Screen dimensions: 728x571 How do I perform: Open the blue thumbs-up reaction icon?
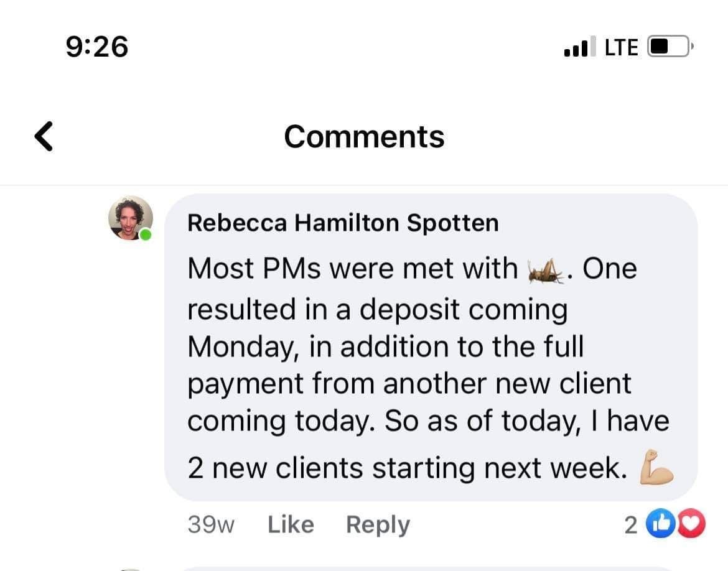coord(658,525)
